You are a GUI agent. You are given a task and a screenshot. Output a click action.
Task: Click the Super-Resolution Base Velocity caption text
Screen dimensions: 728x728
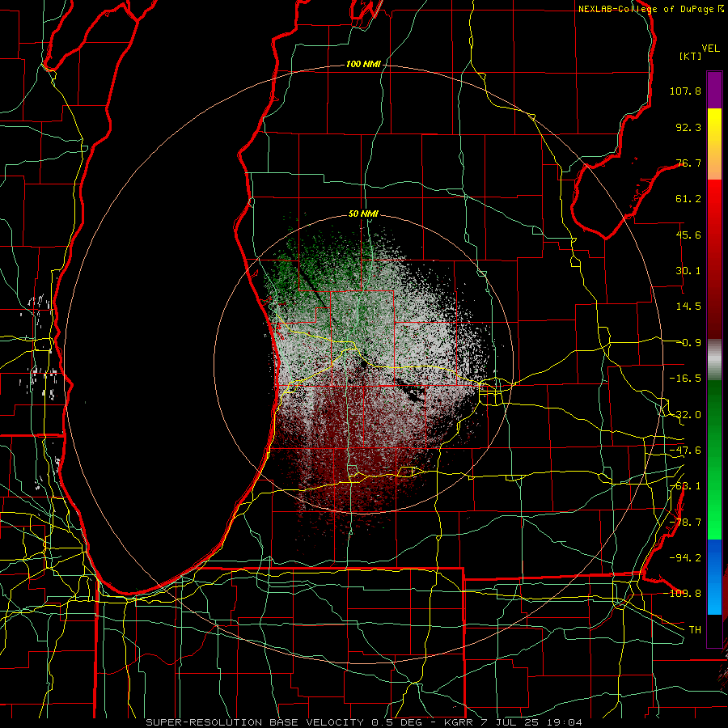click(x=364, y=722)
